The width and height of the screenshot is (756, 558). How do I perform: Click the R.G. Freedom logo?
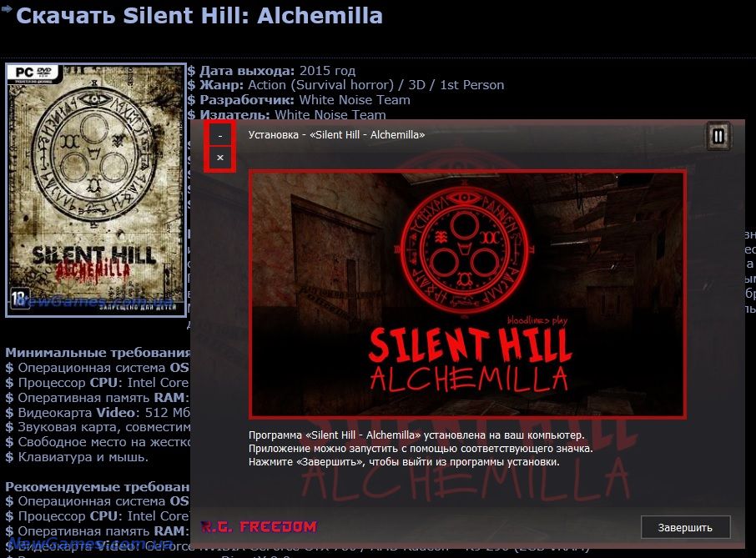(x=259, y=526)
